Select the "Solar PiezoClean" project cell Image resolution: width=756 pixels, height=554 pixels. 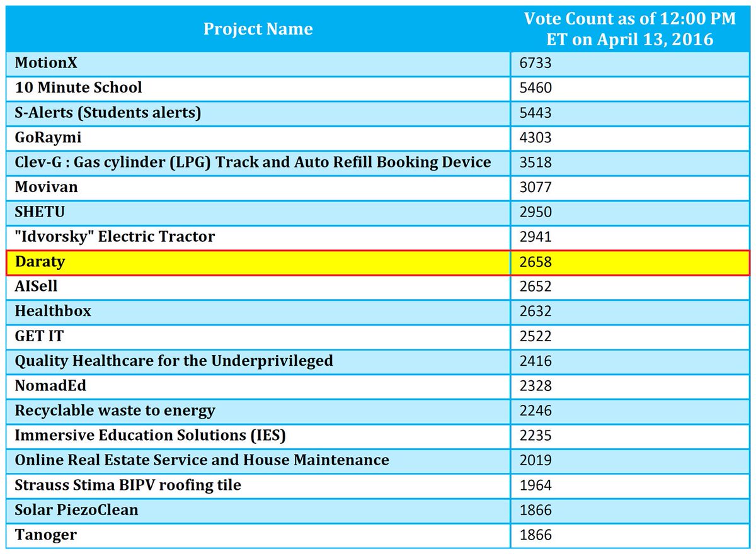click(x=258, y=511)
